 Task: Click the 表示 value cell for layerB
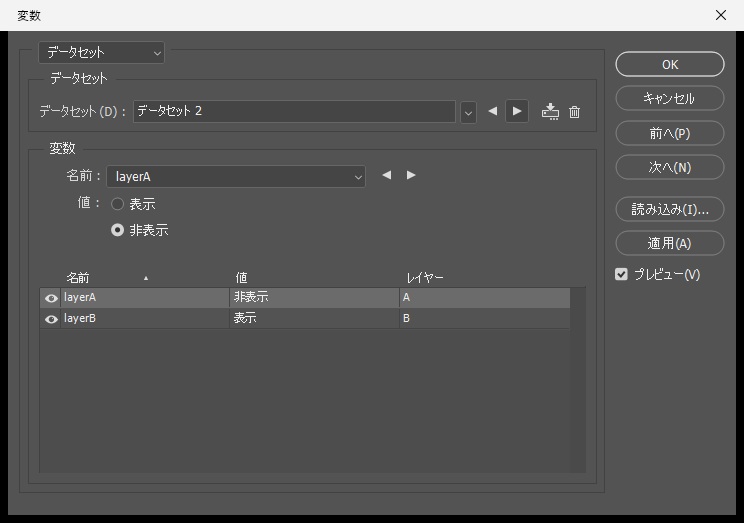[314, 318]
